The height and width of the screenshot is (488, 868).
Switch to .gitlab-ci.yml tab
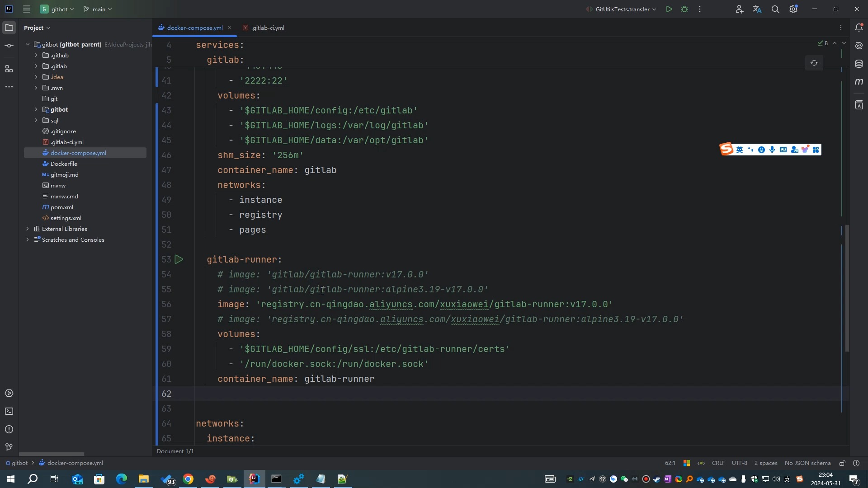(264, 28)
